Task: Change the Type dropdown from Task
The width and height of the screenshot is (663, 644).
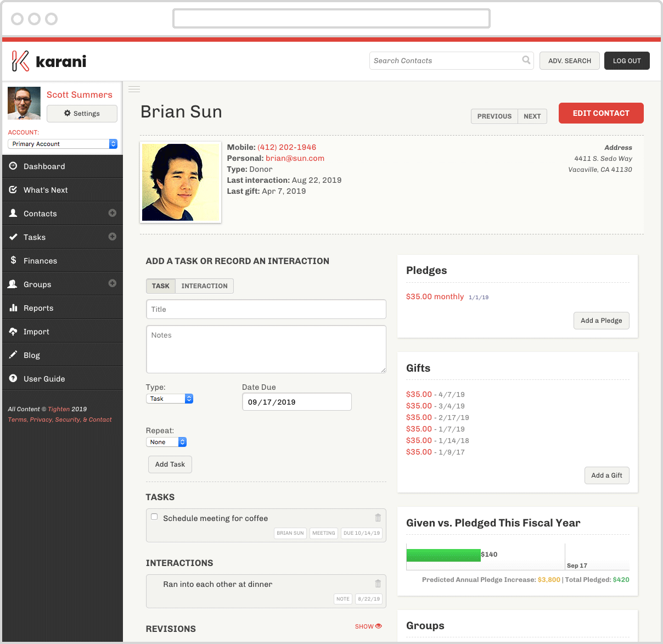Action: point(169,398)
